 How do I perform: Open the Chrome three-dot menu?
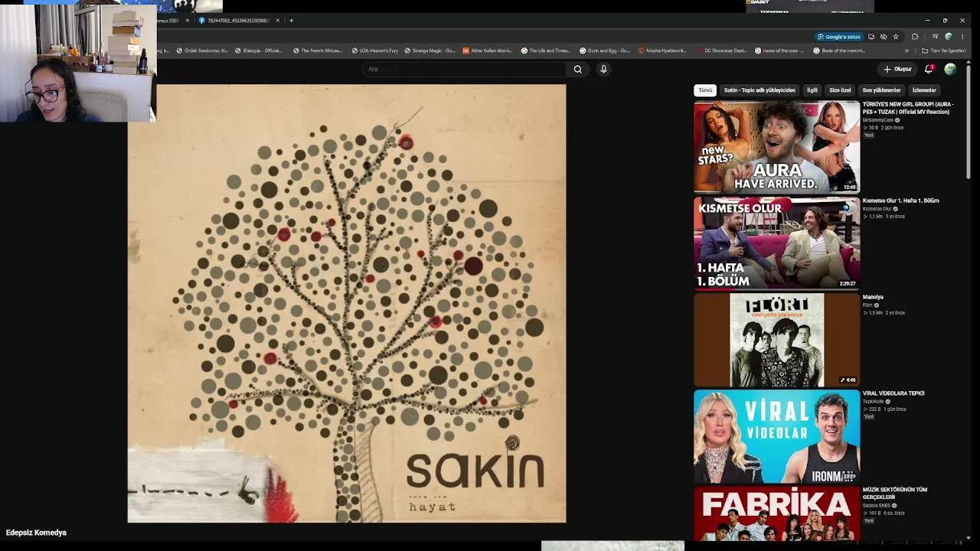click(x=962, y=37)
